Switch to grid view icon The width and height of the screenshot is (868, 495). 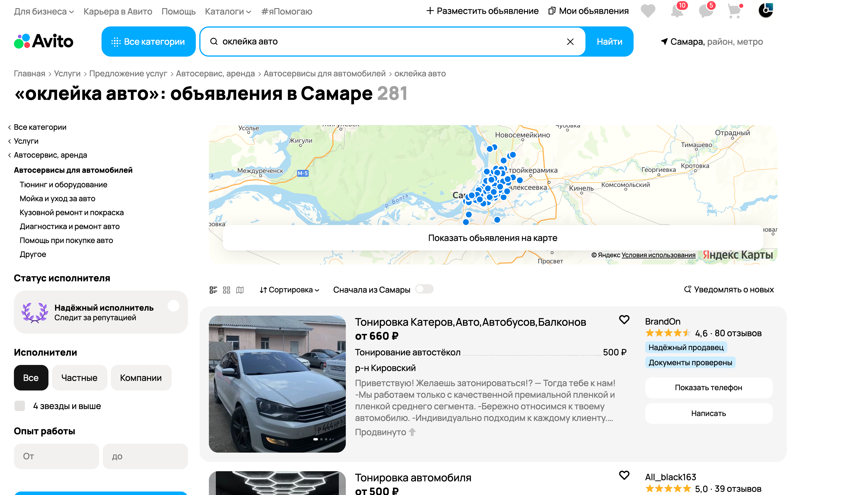pyautogui.click(x=226, y=290)
